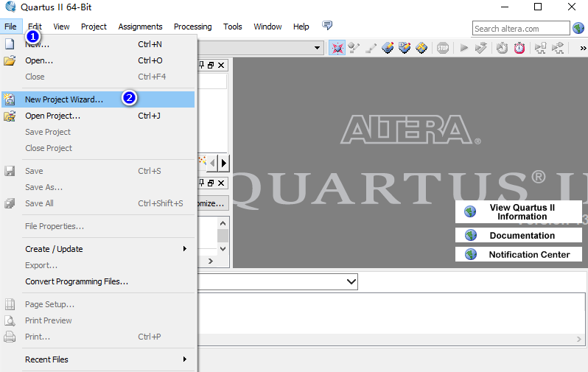Viewport: 588px width, 372px height.
Task: Float the upper docked panel
Action: [x=211, y=66]
